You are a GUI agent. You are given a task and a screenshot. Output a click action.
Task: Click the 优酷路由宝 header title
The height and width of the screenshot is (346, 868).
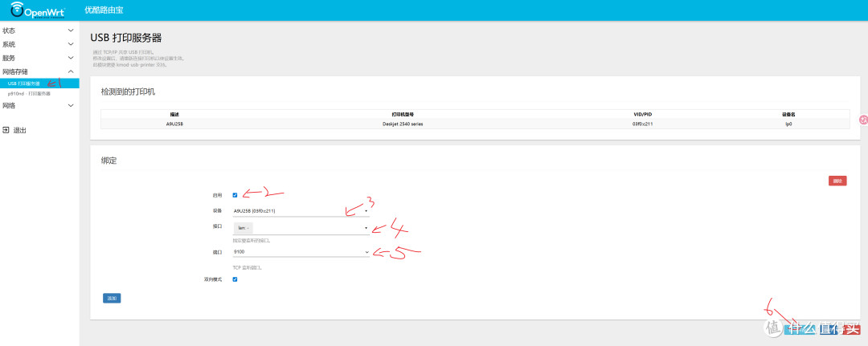(102, 10)
